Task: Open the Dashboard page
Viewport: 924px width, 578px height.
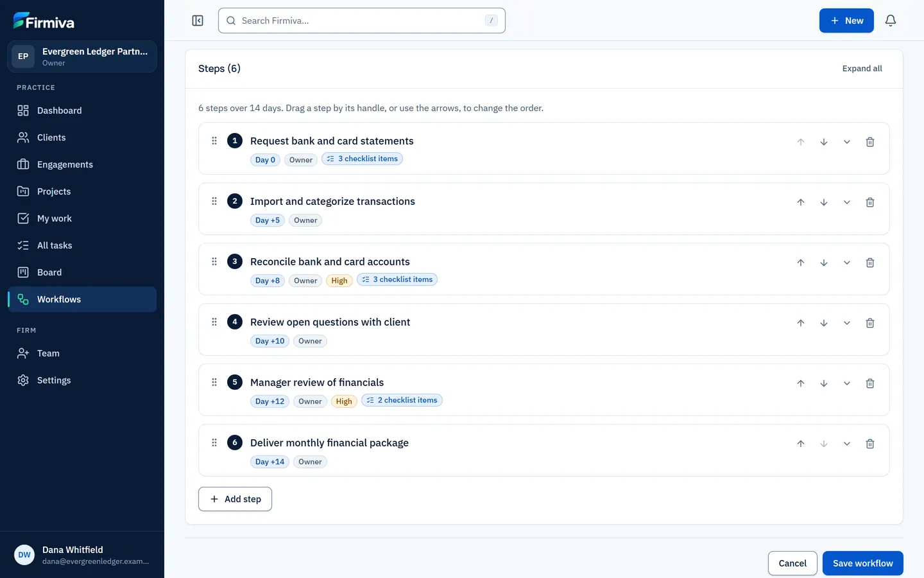Action: coord(82,110)
